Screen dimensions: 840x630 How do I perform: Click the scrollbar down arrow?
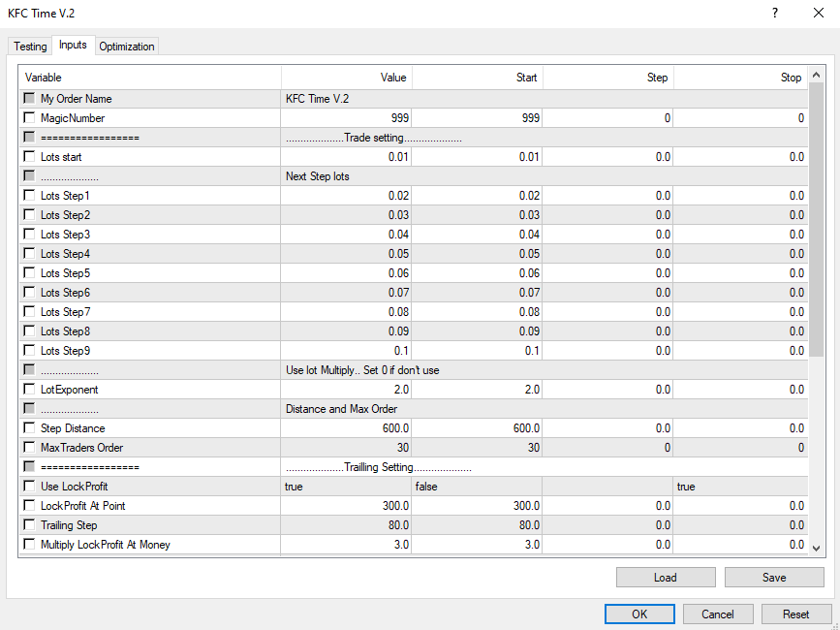[816, 548]
